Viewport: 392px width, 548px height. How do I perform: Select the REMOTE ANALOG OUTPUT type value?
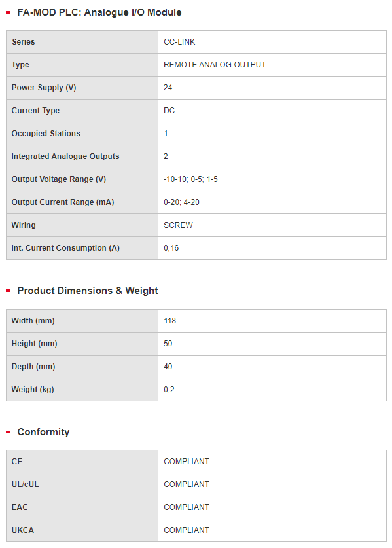pos(215,65)
